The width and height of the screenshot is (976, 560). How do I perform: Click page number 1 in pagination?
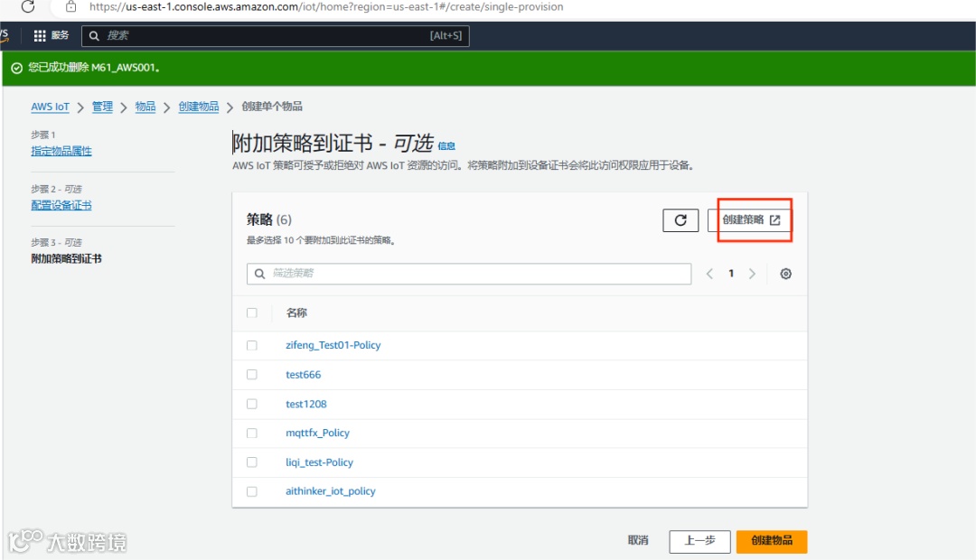[731, 274]
